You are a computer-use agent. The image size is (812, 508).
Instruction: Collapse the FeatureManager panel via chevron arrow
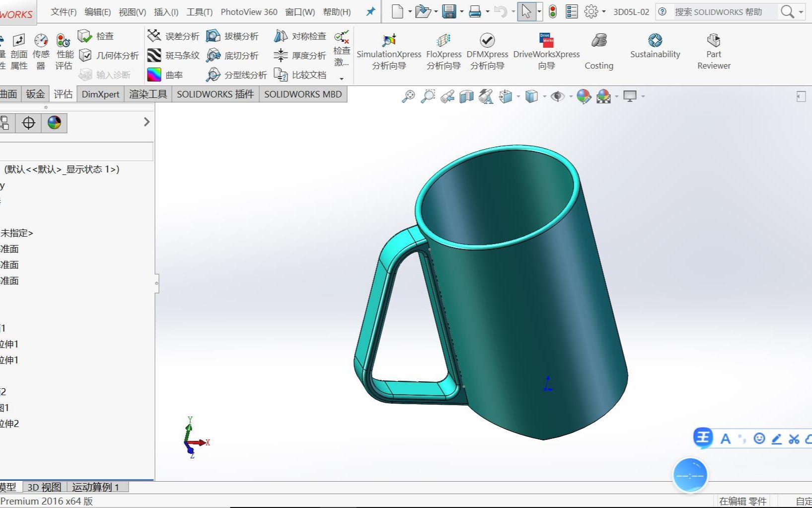146,121
